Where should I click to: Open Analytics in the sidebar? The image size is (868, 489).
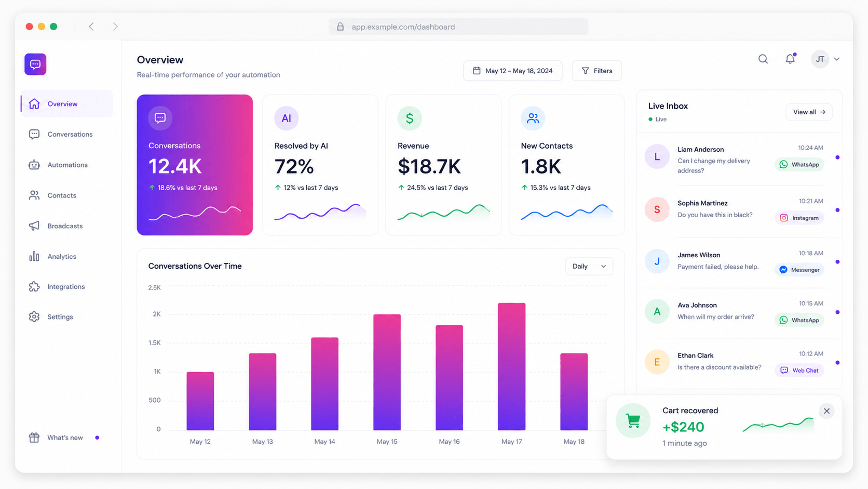tap(67, 256)
